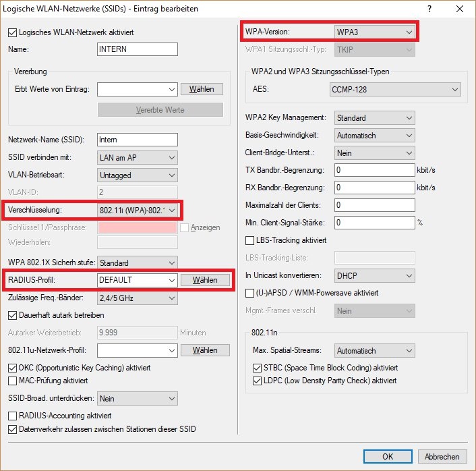Click the Netzwerk-Name (SSID) input field

pyautogui.click(x=137, y=140)
